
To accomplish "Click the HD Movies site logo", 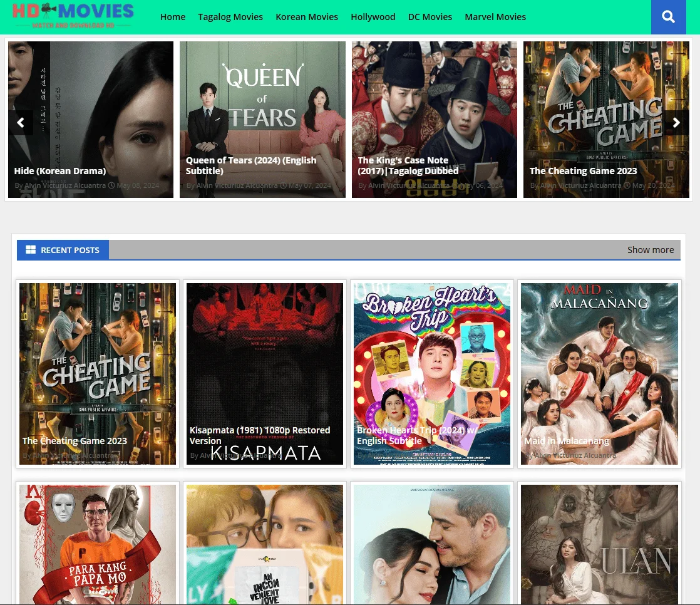I will click(x=73, y=16).
